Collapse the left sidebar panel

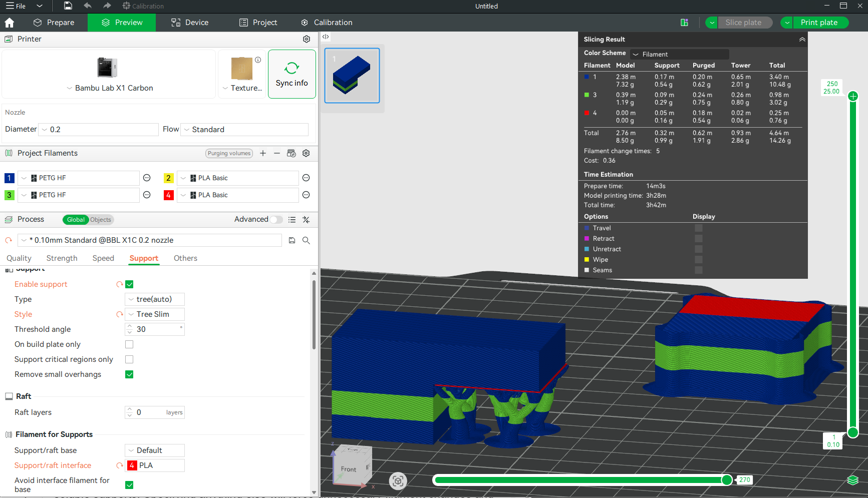tap(326, 37)
